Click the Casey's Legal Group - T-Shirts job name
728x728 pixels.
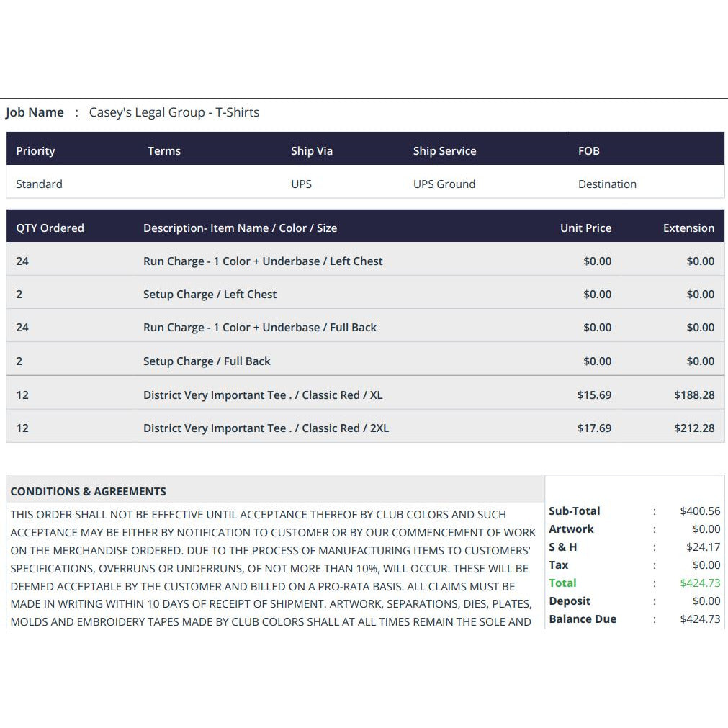[x=174, y=112]
